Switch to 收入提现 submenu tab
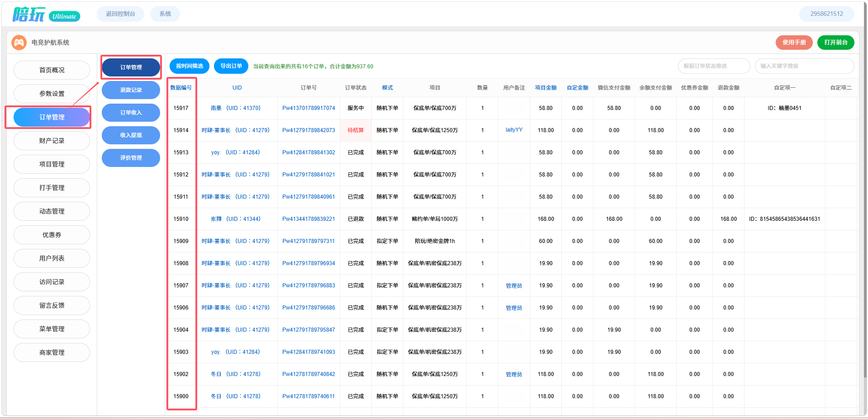Image resolution: width=868 pixels, height=419 pixels. (x=131, y=135)
